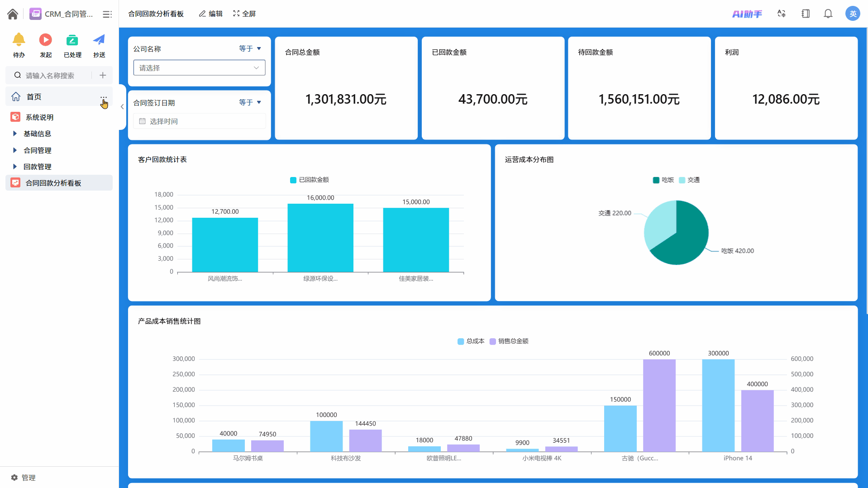The width and height of the screenshot is (868, 488).
Task: Click the 编辑 button
Action: point(211,14)
